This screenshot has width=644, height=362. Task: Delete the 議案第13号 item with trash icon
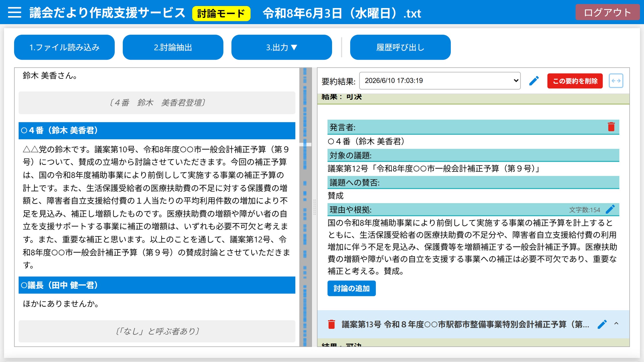(x=331, y=324)
